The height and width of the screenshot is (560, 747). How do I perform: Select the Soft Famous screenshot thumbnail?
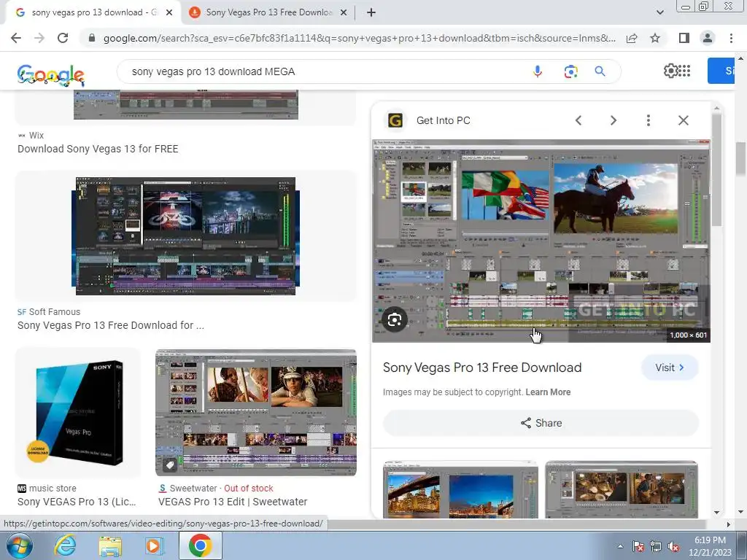coord(186,236)
